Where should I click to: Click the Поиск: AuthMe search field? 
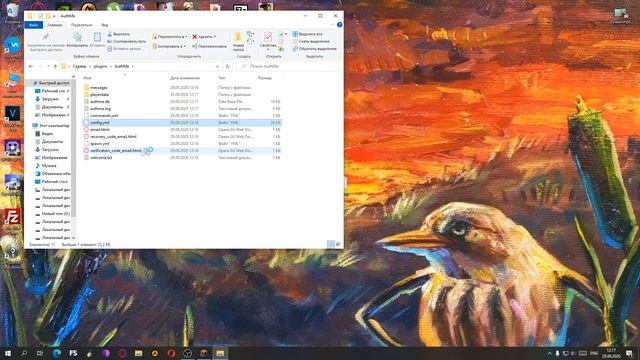pyautogui.click(x=288, y=66)
